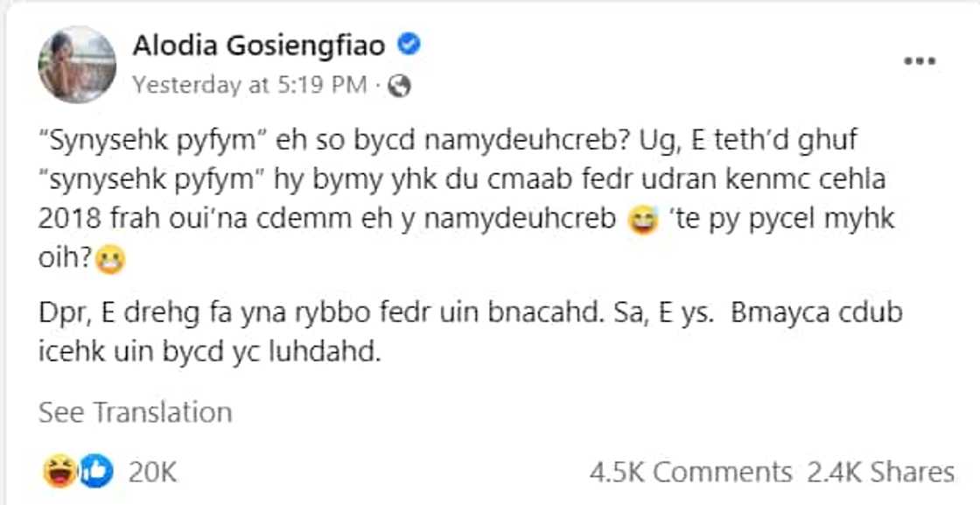The image size is (980, 505).
Task: Click the blue Like thumbs-up reaction icon
Action: 95,473
